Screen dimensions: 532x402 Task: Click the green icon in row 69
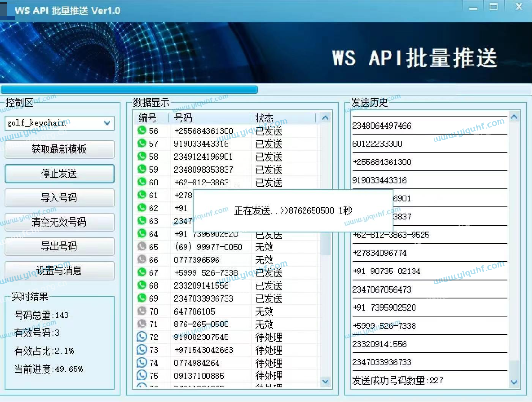[x=142, y=298]
